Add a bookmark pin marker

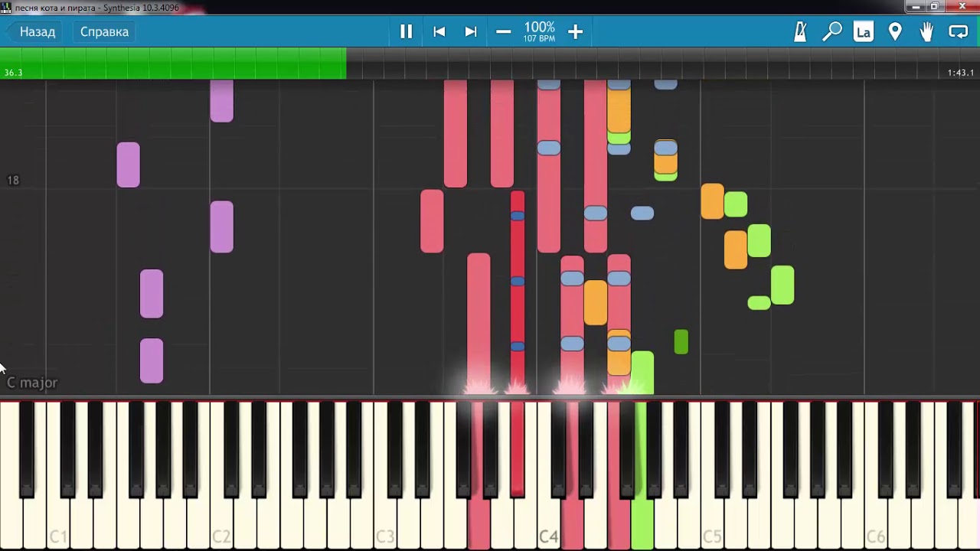895,31
